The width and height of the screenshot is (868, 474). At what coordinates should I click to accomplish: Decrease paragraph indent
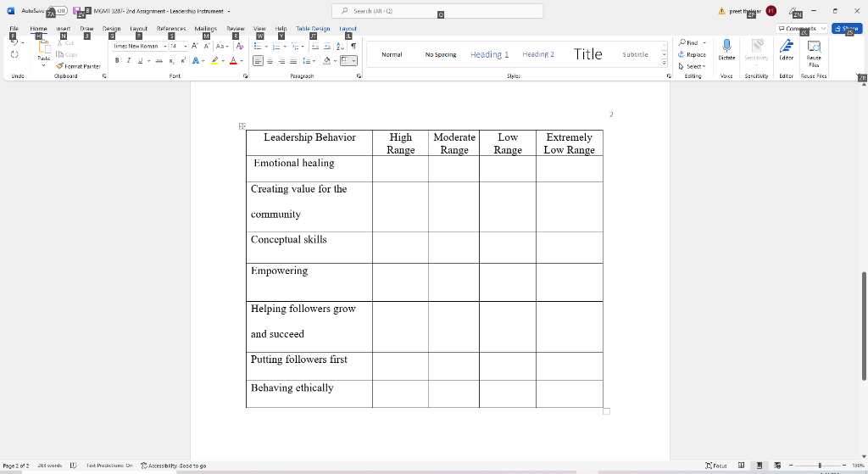pos(315,46)
